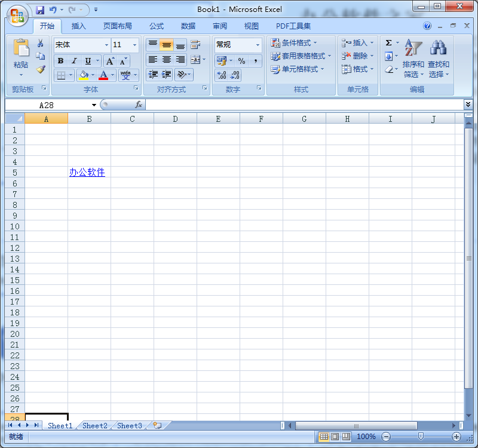This screenshot has height=448, width=478.
Task: Open number format 常规 dropdown
Action: [x=258, y=45]
